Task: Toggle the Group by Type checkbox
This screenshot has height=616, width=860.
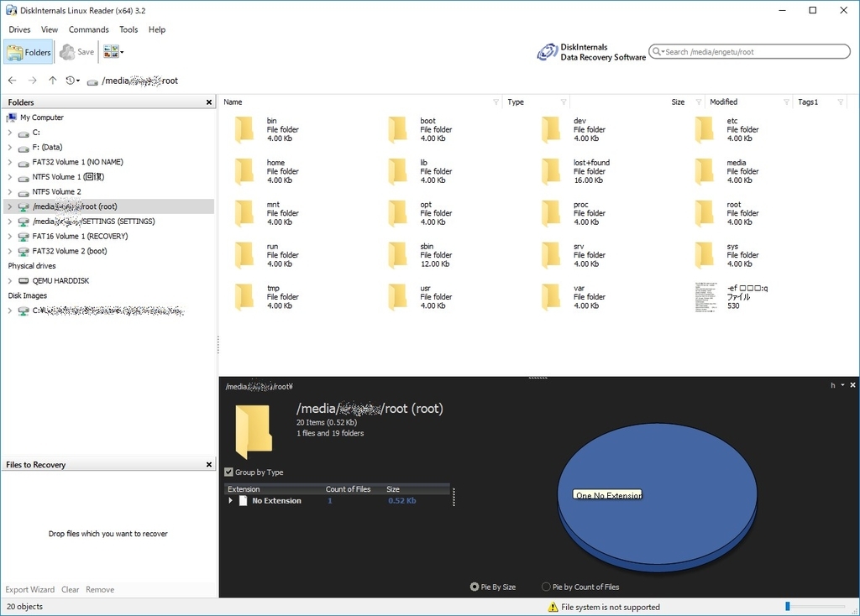Action: click(x=228, y=472)
